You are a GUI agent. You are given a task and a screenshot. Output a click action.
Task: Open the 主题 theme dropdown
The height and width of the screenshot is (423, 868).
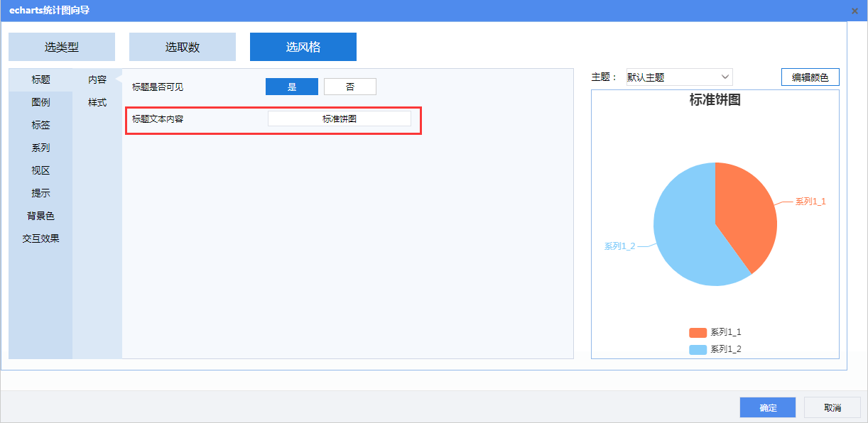[x=678, y=77]
